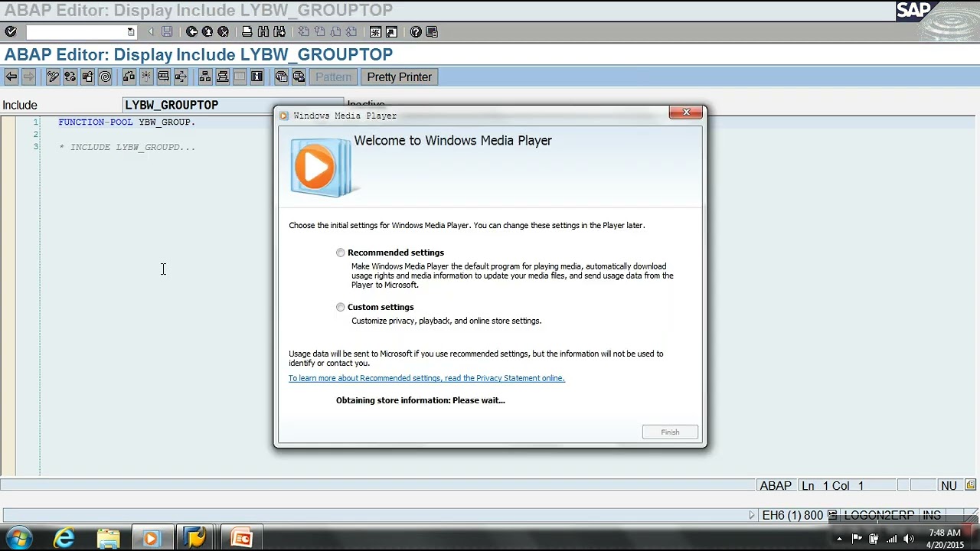Screen dimensions: 980x551
Task: Click the yellow editor settings icon in status bar
Action: tap(970, 485)
